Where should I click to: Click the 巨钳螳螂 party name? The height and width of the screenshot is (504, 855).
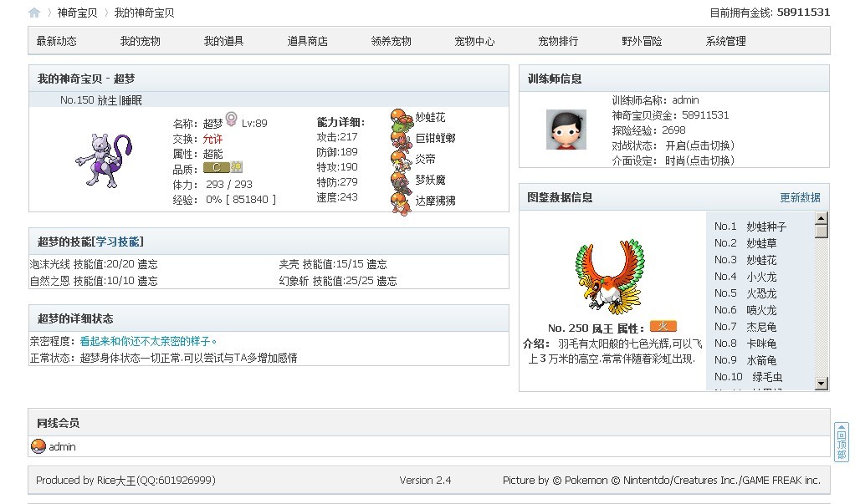[435, 138]
